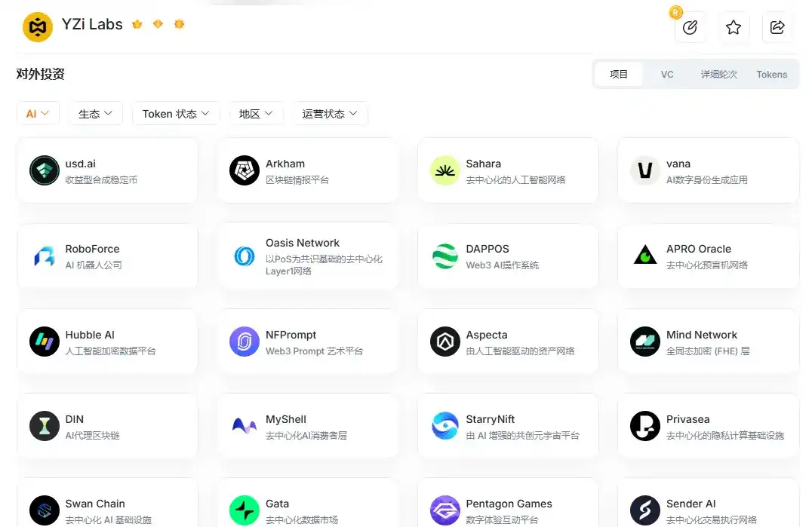Click the orange R notification badge
This screenshot has width=812, height=527.
(675, 11)
